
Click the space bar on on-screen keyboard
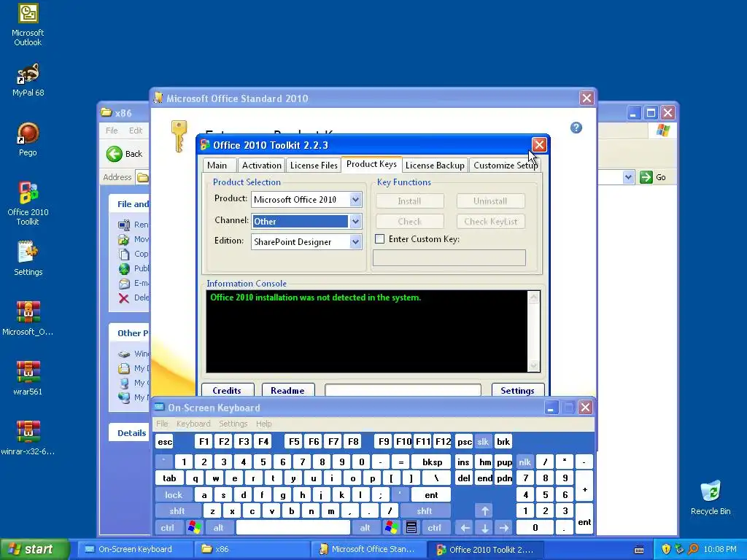293,528
